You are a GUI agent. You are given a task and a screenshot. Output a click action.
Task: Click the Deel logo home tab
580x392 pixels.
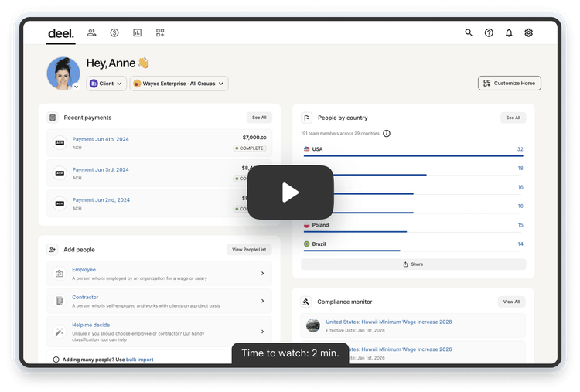61,33
